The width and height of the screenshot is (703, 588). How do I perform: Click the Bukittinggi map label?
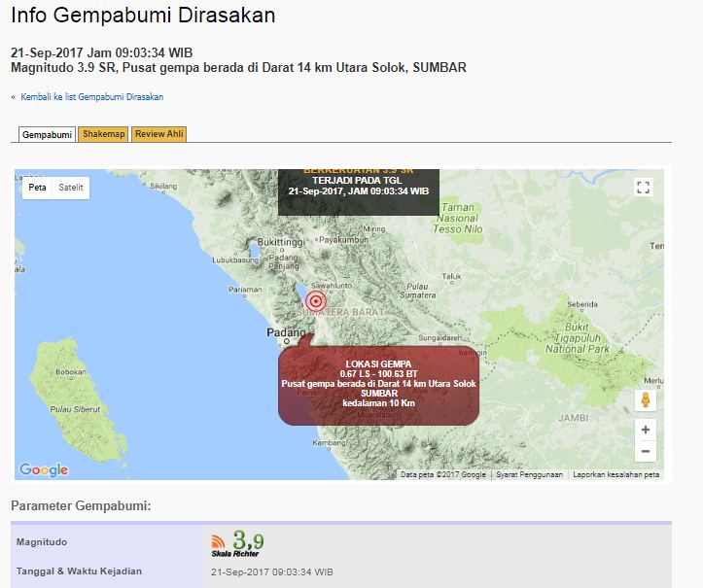click(281, 242)
